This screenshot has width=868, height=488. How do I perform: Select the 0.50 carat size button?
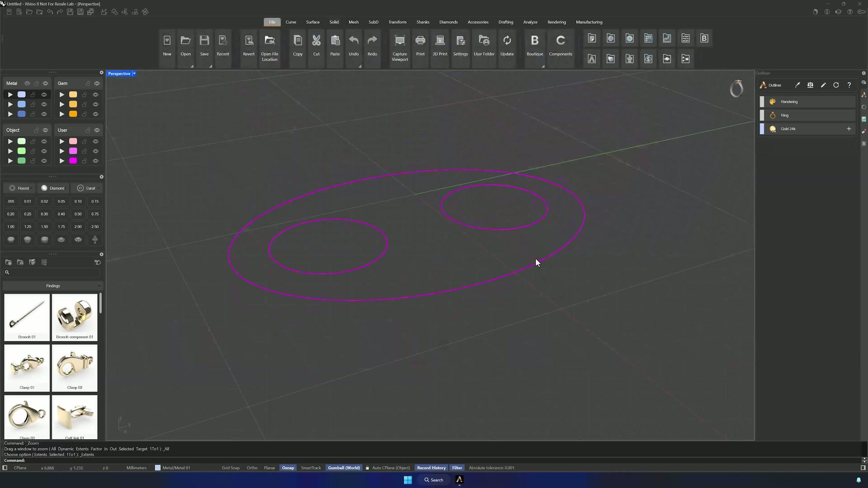78,214
